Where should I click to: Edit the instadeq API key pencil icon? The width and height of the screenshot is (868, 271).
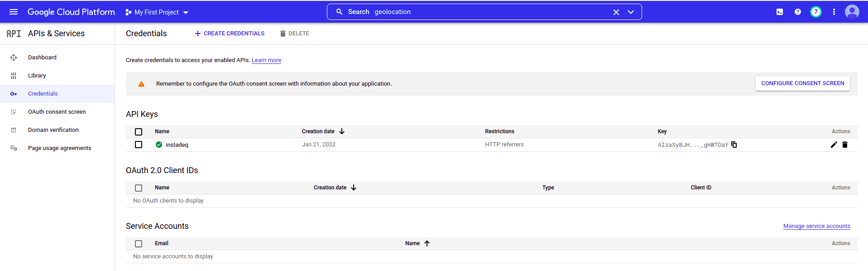834,145
